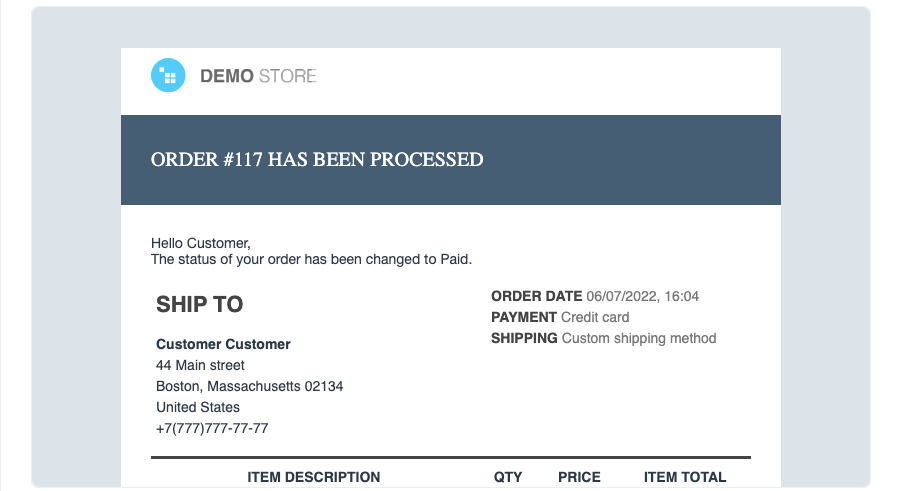Click the ORDER DATE label
This screenshot has width=900, height=491.
[x=536, y=296]
